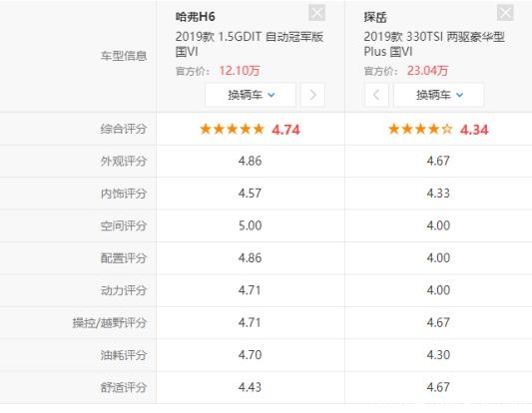Click 哈弗H6 official price 12.10万
532x413 pixels.
tap(240, 71)
